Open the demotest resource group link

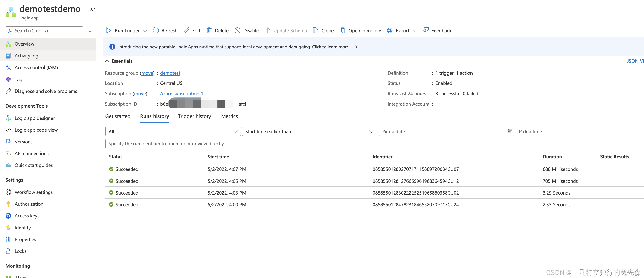[x=170, y=73]
